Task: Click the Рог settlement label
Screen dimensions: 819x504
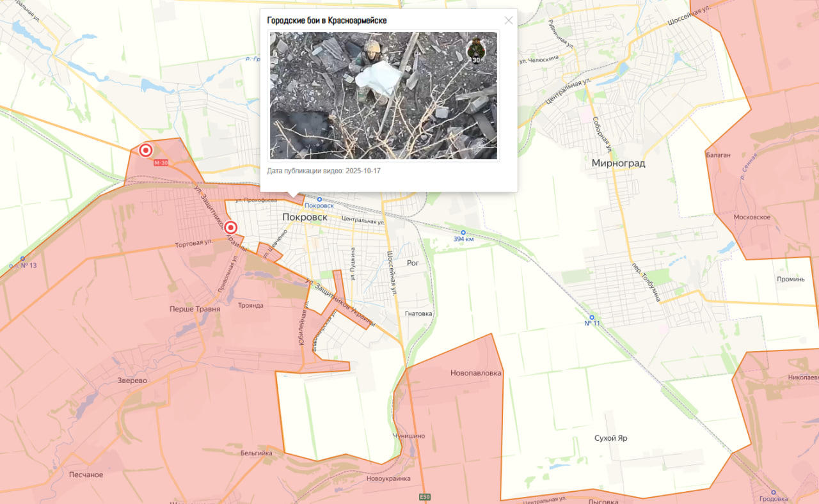Action: click(413, 263)
